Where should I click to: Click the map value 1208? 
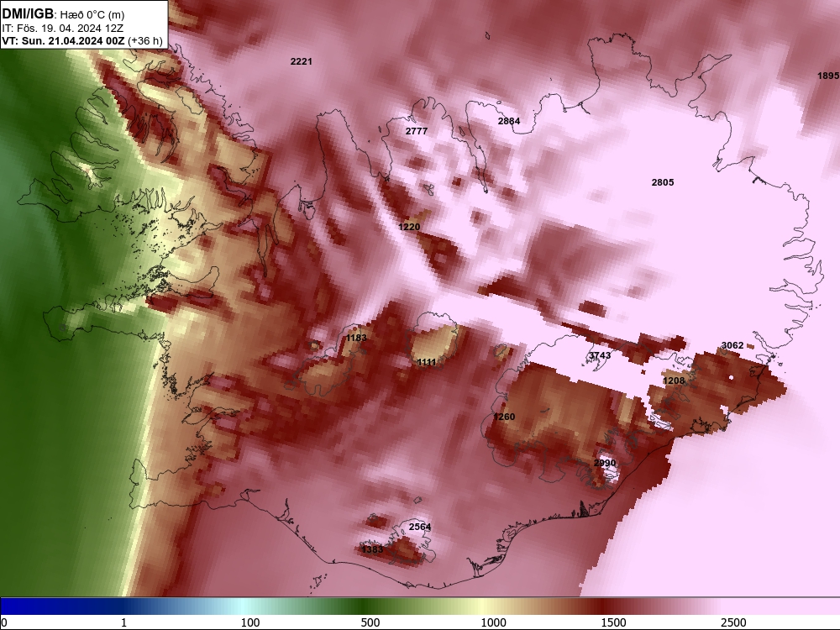(674, 381)
